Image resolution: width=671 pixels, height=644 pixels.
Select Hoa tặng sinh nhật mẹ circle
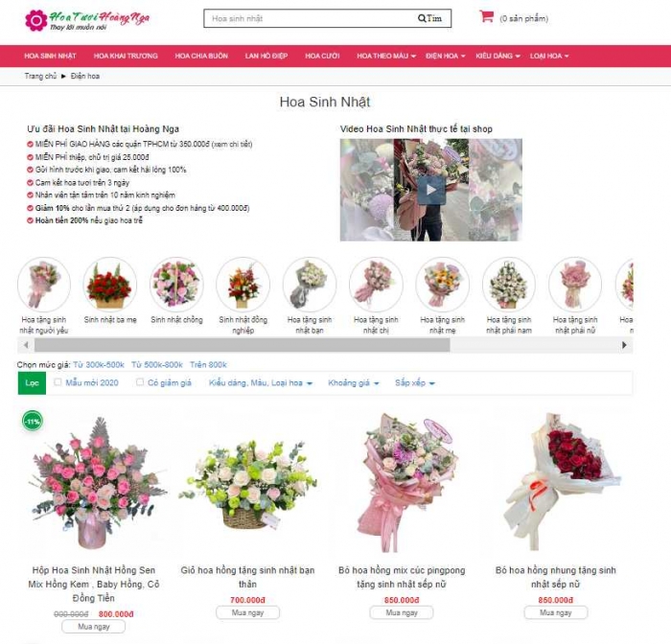[442, 284]
